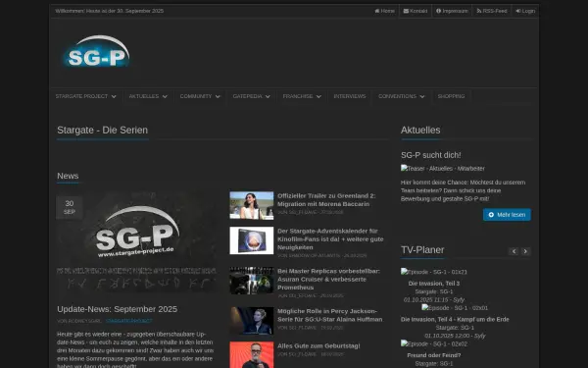This screenshot has width=588, height=368.
Task: Open Master Replicas Asuran Cruiser headline
Action: 328,280
